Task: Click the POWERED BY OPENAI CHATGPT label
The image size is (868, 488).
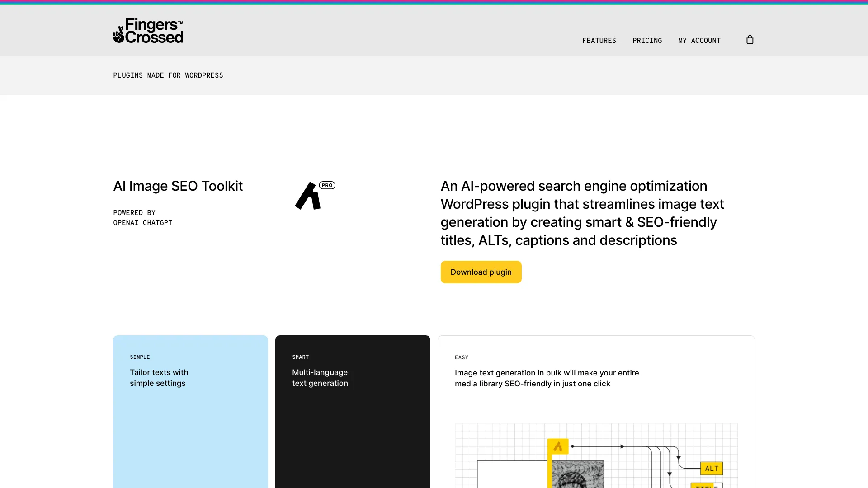Action: tap(142, 217)
